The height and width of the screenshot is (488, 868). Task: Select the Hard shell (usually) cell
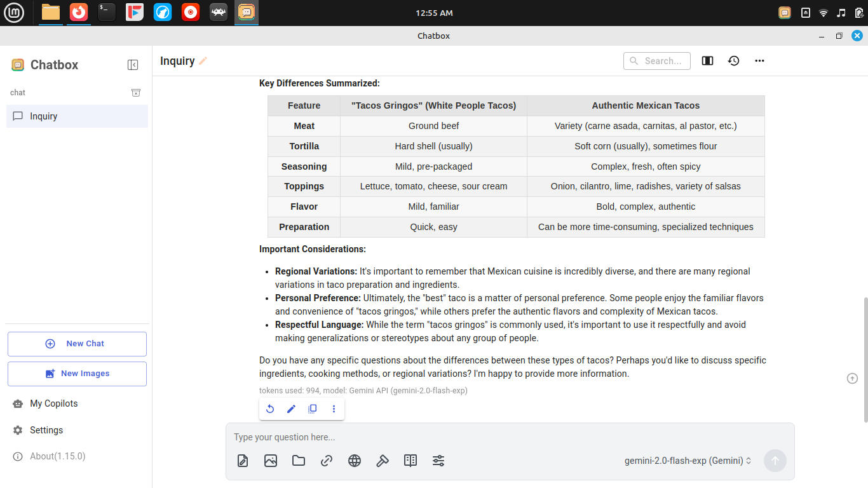coord(433,146)
